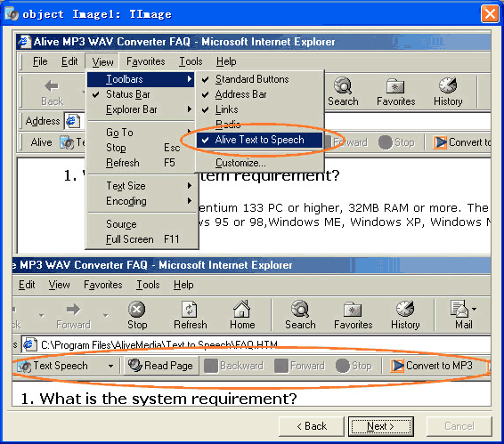Click Stop icon in lower browser toolbar
504x444 pixels.
[x=137, y=315]
